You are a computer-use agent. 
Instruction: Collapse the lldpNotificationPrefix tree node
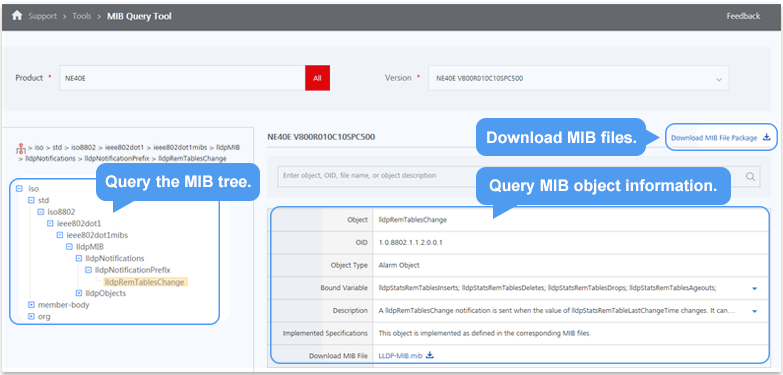(88, 270)
